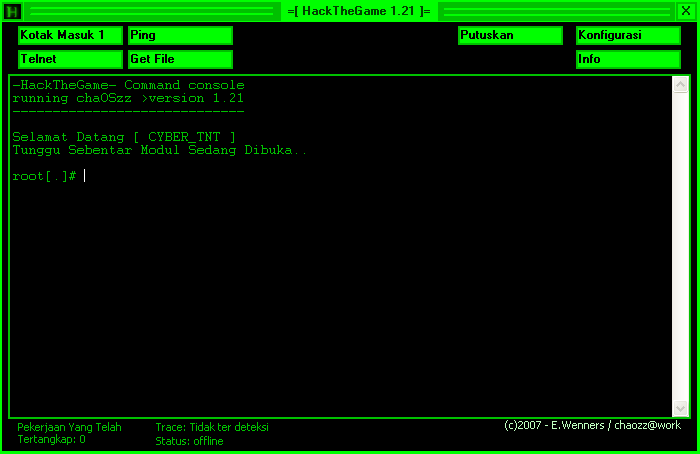Click 'Tertangkap: 0' counter
Screen dimensions: 700x454
(x=51, y=439)
